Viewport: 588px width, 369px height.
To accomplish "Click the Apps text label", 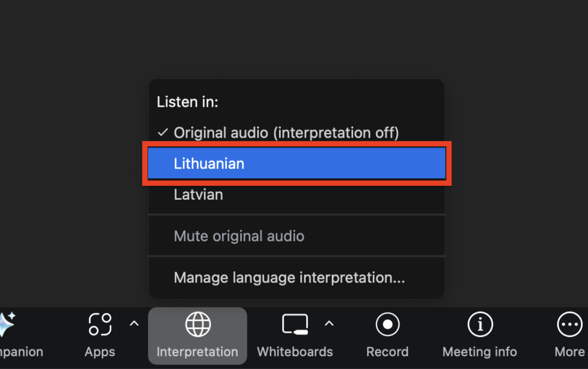I will [100, 352].
